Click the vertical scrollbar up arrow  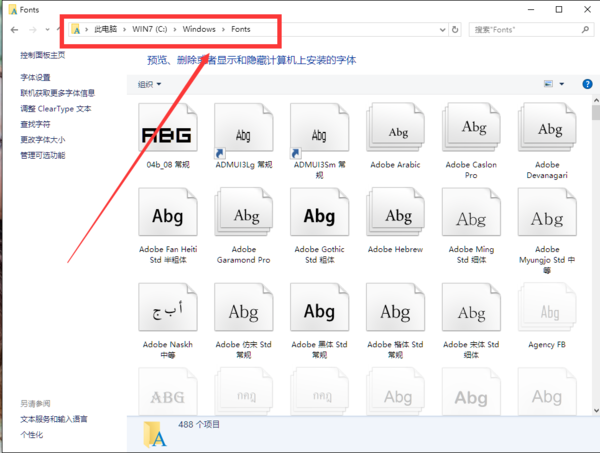tap(596, 100)
